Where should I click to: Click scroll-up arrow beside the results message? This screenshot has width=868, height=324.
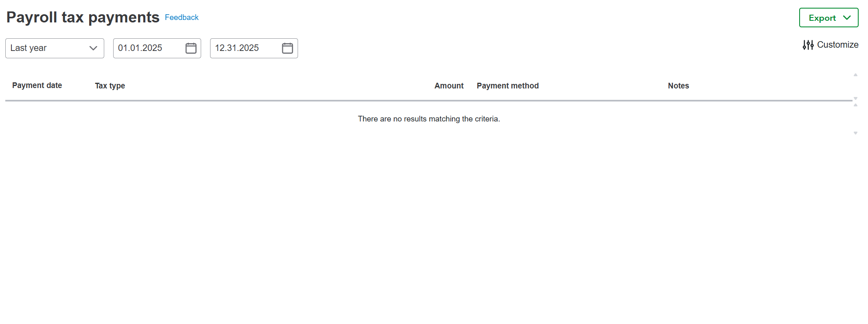pos(855,105)
